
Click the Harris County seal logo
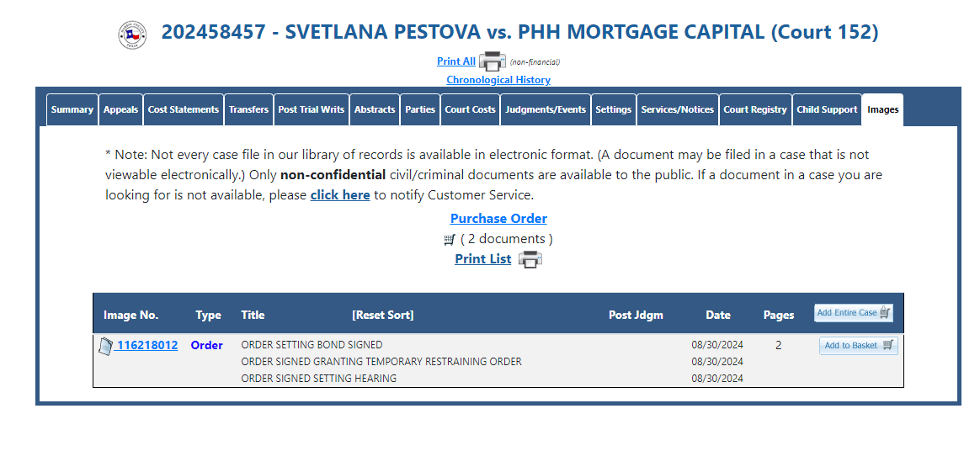[x=132, y=35]
